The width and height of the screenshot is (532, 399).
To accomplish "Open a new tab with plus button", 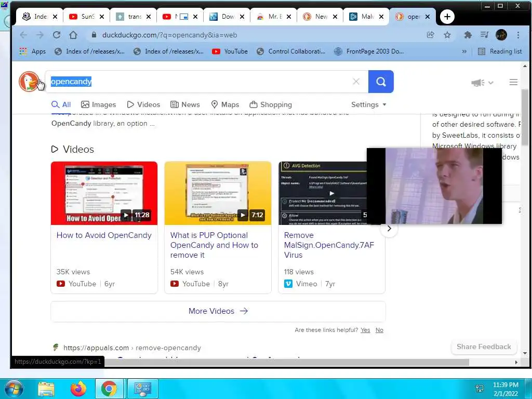I will click(x=447, y=17).
